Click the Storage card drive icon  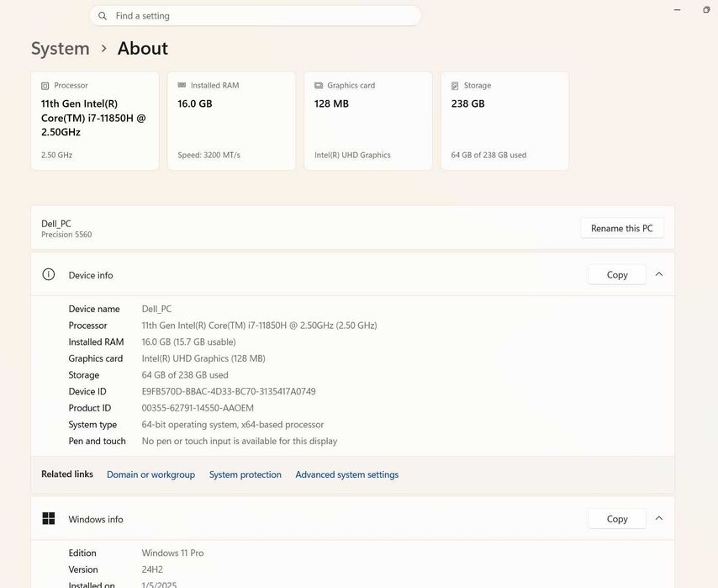pos(455,86)
